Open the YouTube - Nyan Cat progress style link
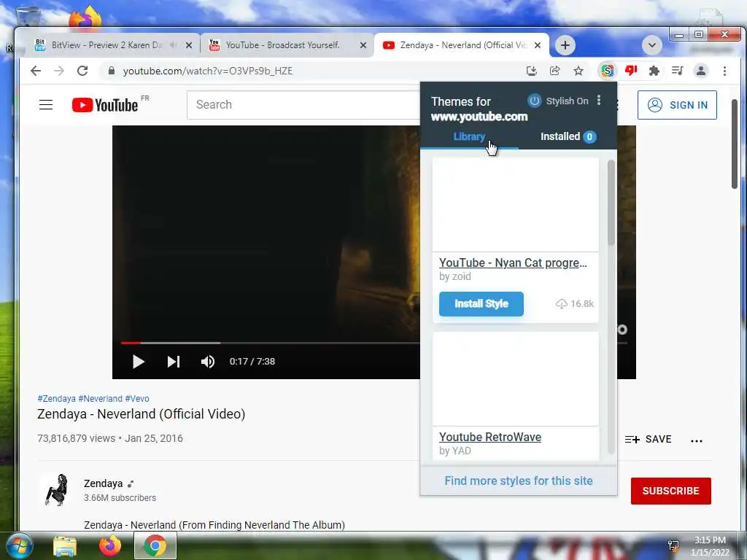Viewport: 747px width, 560px height. pos(513,262)
